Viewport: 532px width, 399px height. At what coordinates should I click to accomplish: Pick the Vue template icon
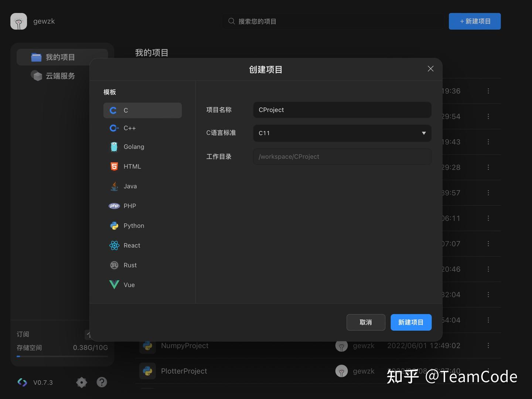[114, 284]
